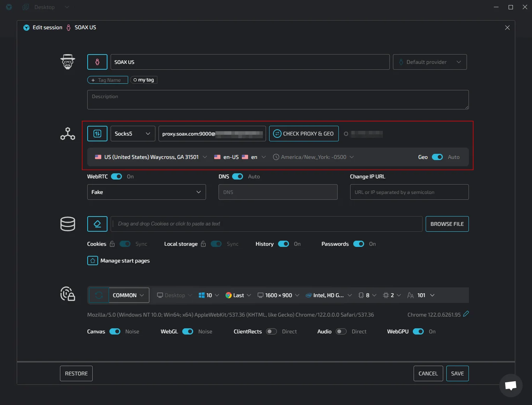Image resolution: width=532 pixels, height=405 pixels.
Task: Turn off the Passwords toggle
Action: (358, 244)
